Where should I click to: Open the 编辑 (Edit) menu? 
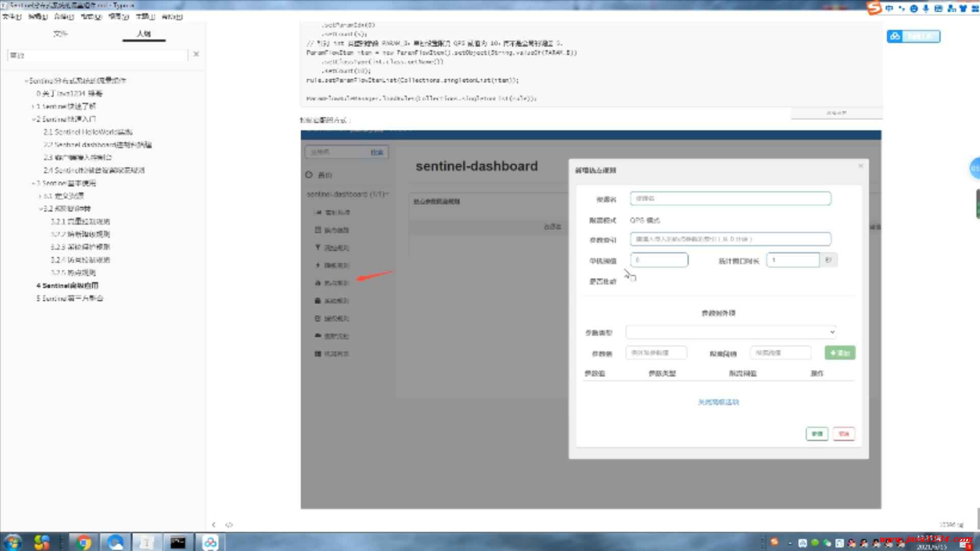click(x=38, y=17)
